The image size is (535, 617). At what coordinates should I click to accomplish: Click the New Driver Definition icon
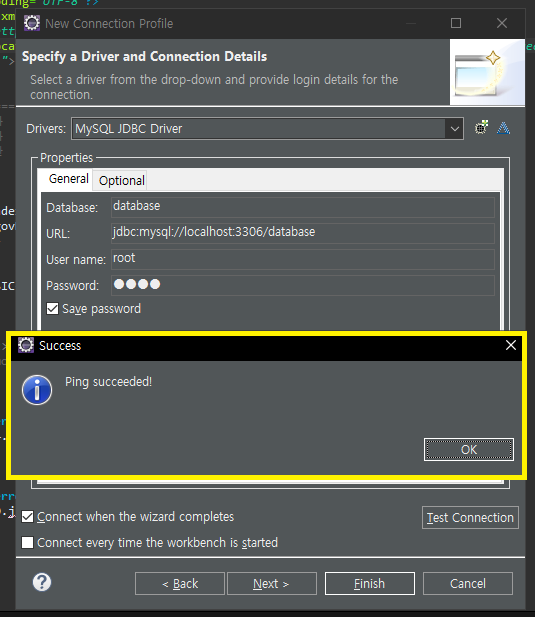[x=481, y=127]
